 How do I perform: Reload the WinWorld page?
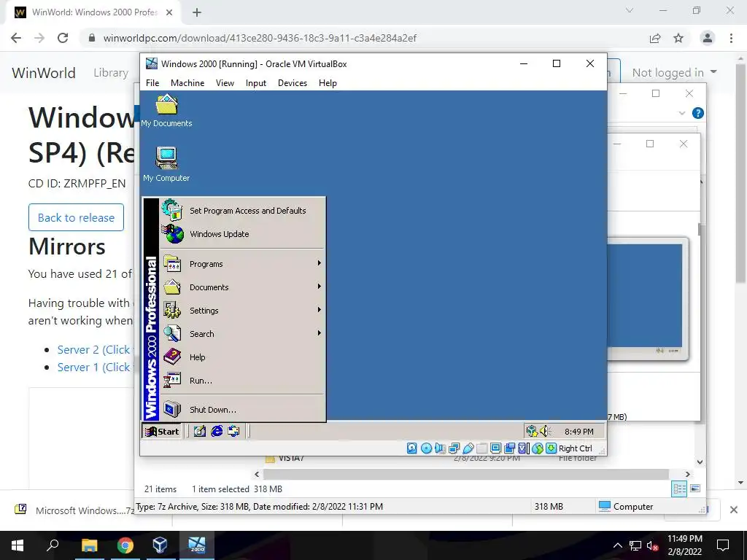pyautogui.click(x=63, y=38)
